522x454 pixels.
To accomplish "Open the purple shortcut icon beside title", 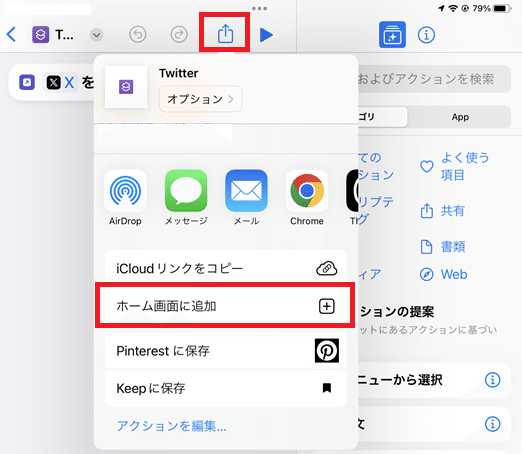I will pyautogui.click(x=40, y=34).
